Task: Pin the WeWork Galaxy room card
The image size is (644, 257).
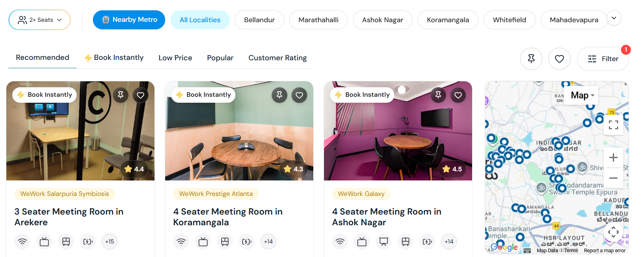Action: [438, 95]
